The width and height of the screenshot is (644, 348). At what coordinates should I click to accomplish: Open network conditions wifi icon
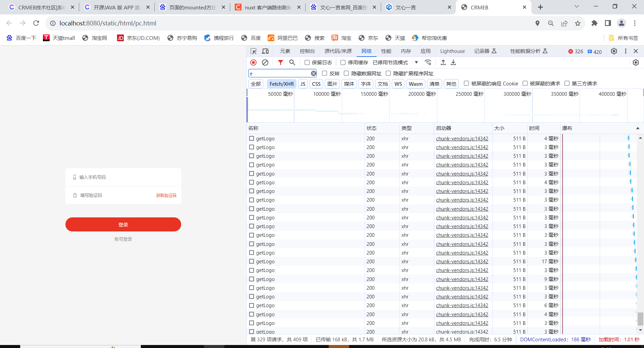pos(428,63)
